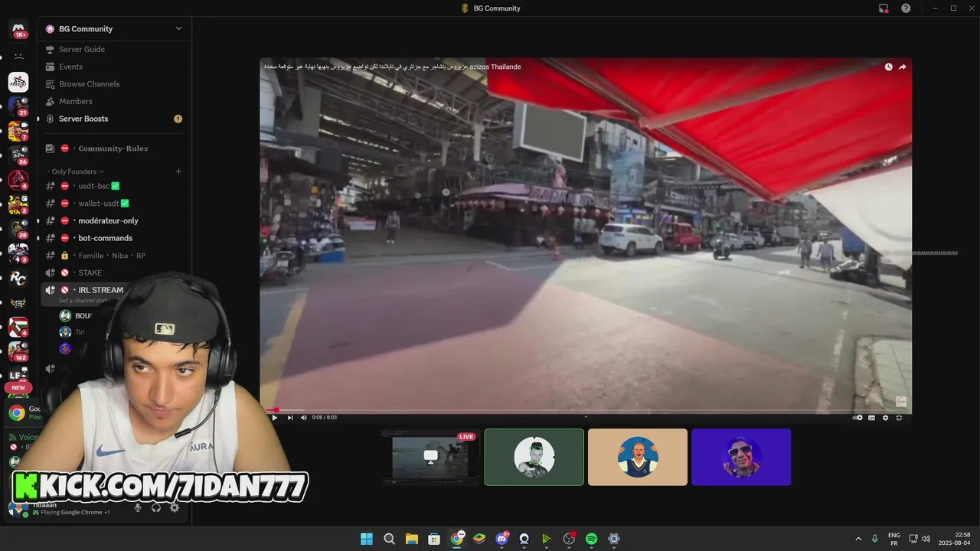Open the RC server icon

coord(18,278)
